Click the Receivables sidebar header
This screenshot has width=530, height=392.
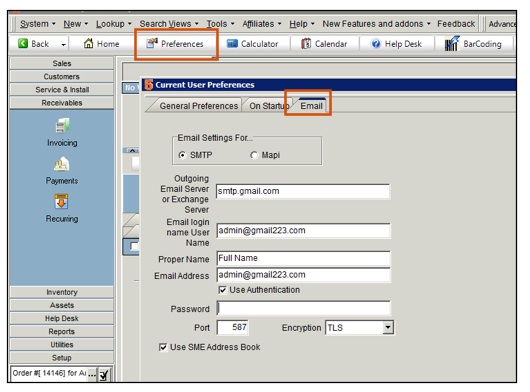click(62, 103)
